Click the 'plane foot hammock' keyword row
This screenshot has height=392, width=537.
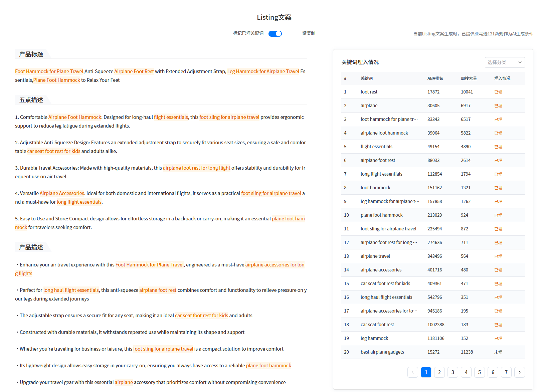click(x=433, y=215)
